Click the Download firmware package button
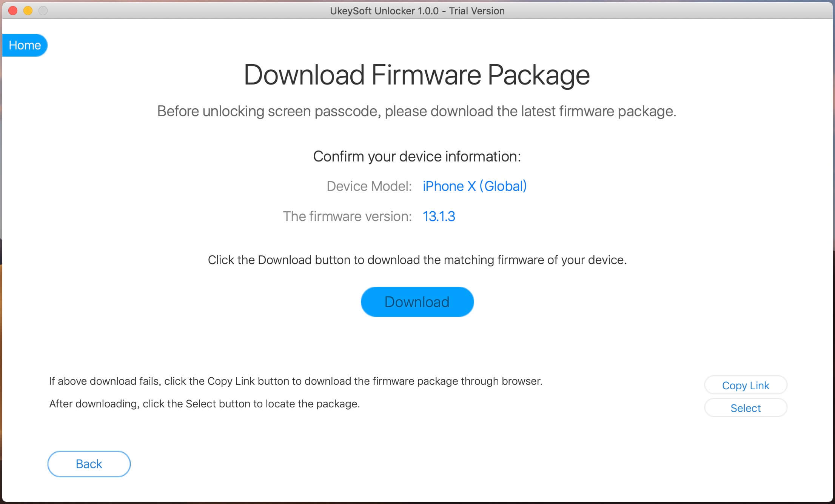The height and width of the screenshot is (504, 835). coord(417,301)
